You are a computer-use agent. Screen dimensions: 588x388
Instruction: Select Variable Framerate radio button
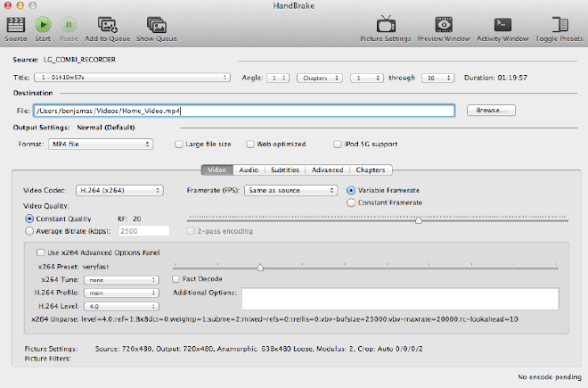point(351,190)
